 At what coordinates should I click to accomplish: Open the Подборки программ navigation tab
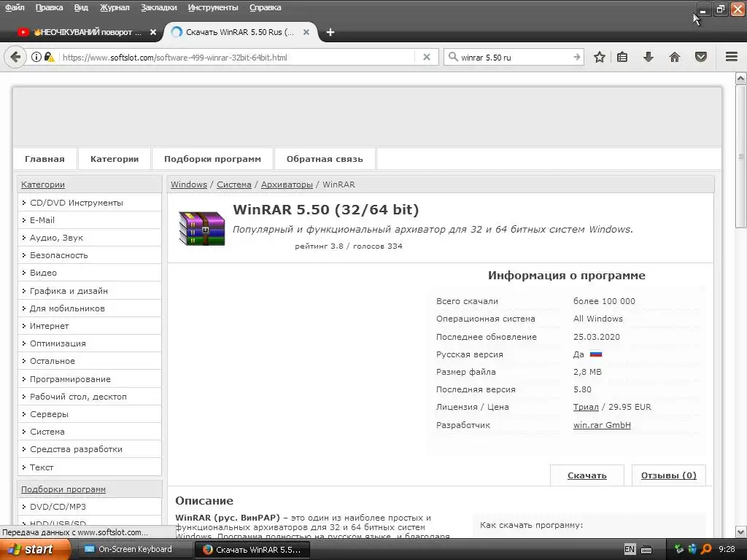[x=212, y=159]
